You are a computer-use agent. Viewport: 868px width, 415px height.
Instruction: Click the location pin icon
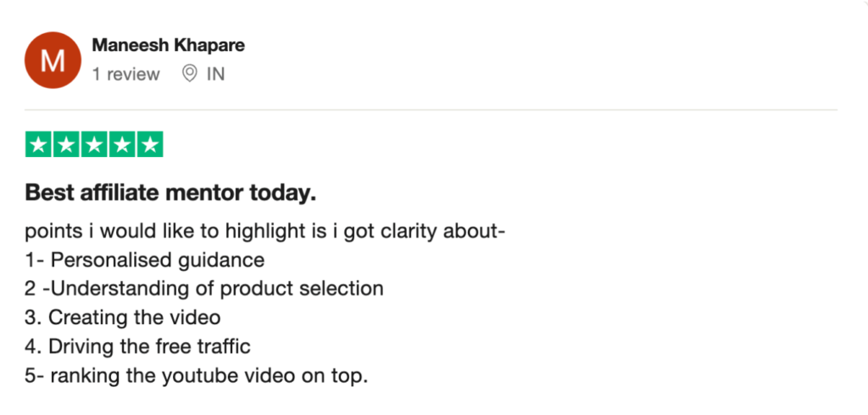pos(189,74)
